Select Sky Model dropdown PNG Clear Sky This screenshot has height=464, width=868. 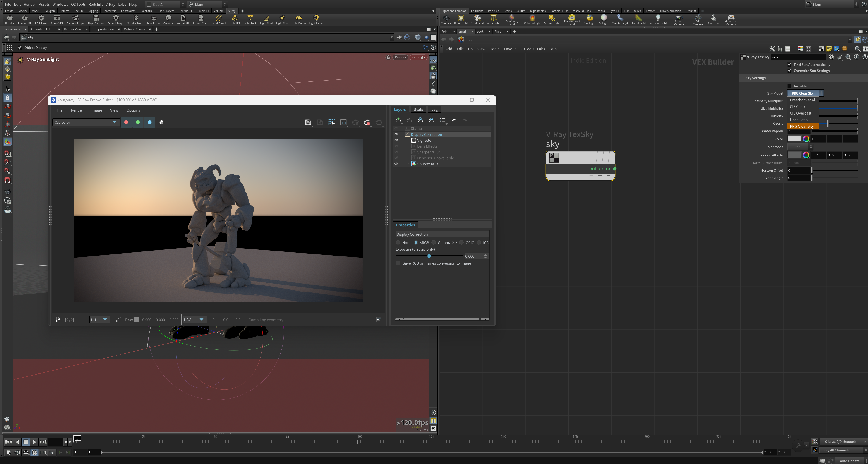(x=802, y=126)
